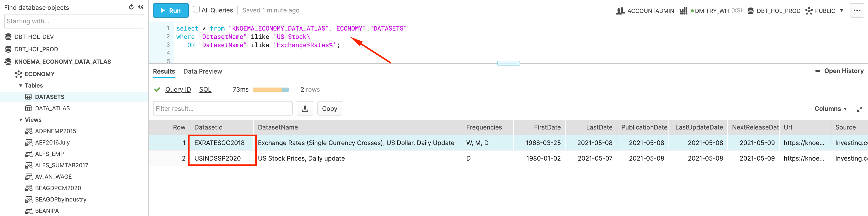Expand results pane to full screen
The width and height of the screenshot is (868, 216).
coord(859,109)
